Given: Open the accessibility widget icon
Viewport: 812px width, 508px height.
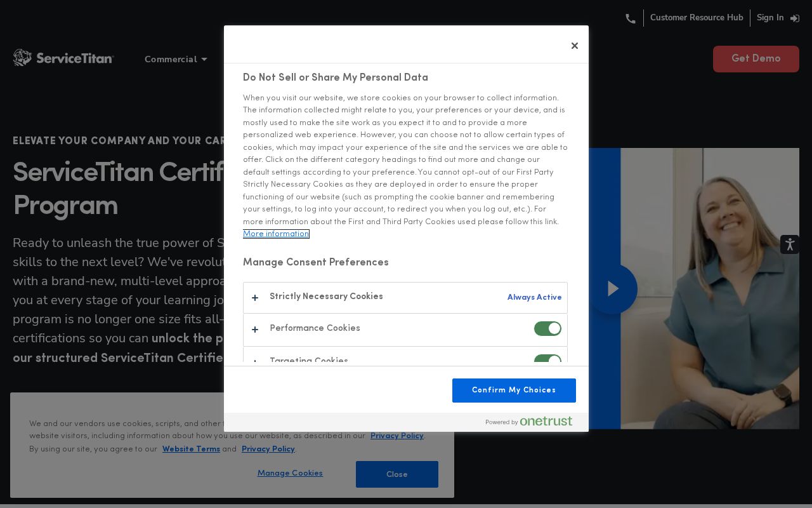Looking at the screenshot, I should (789, 244).
